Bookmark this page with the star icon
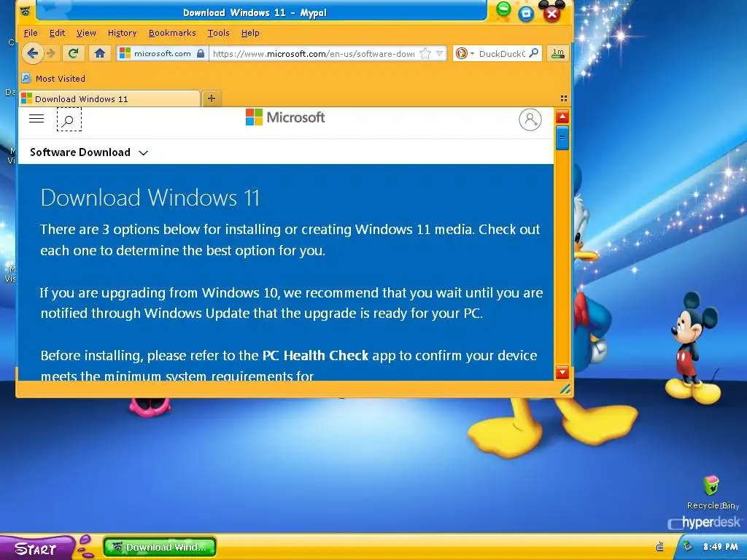The width and height of the screenshot is (747, 560). point(425,53)
